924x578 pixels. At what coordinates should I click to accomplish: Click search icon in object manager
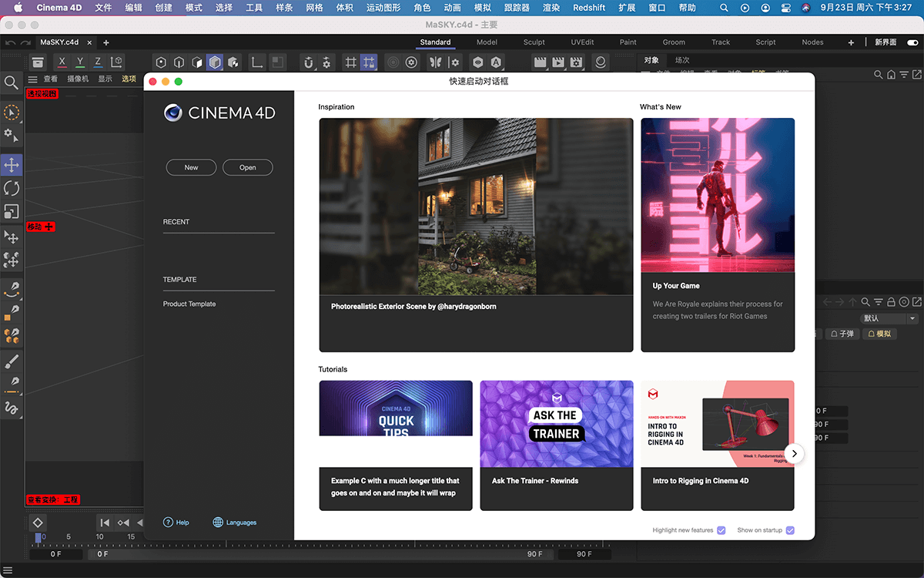[878, 75]
